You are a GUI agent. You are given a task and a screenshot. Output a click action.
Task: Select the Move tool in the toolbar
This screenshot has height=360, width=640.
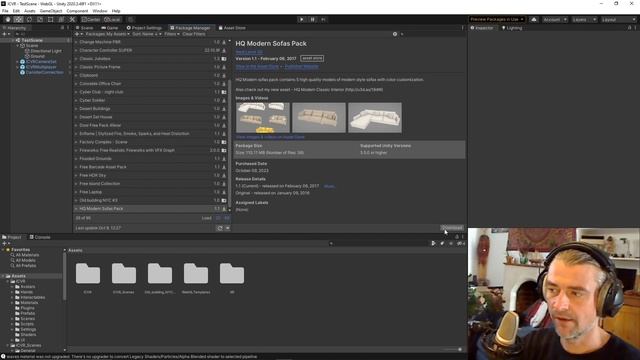pyautogui.click(x=18, y=19)
